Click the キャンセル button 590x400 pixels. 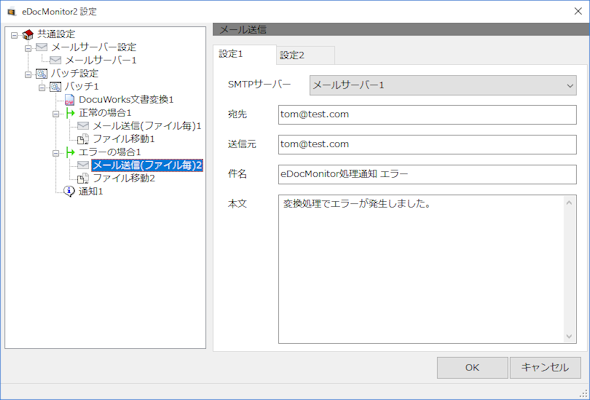tap(545, 368)
